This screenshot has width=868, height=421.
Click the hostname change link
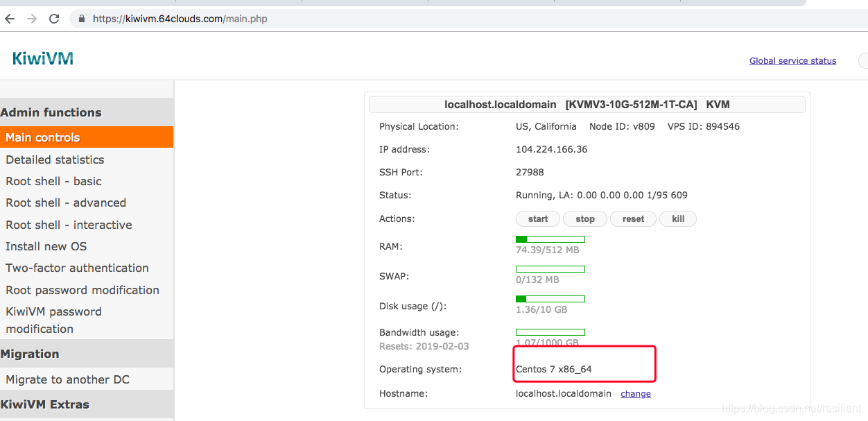pyautogui.click(x=636, y=394)
